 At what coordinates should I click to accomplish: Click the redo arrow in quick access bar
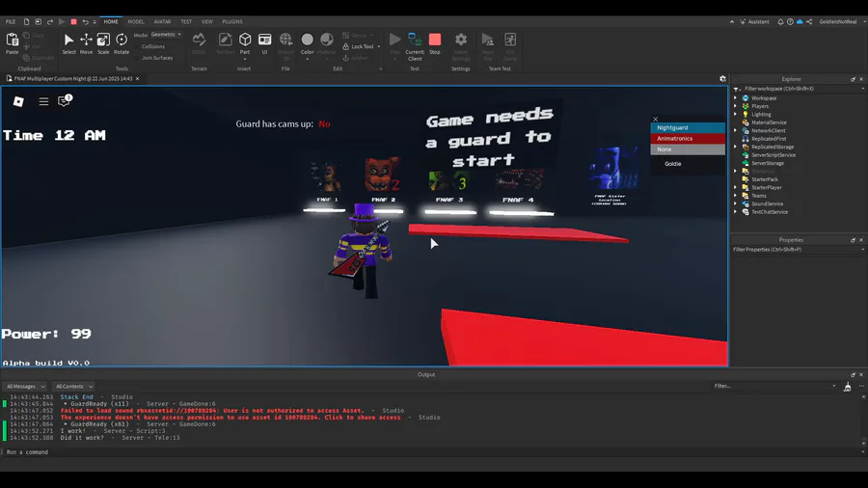[50, 21]
